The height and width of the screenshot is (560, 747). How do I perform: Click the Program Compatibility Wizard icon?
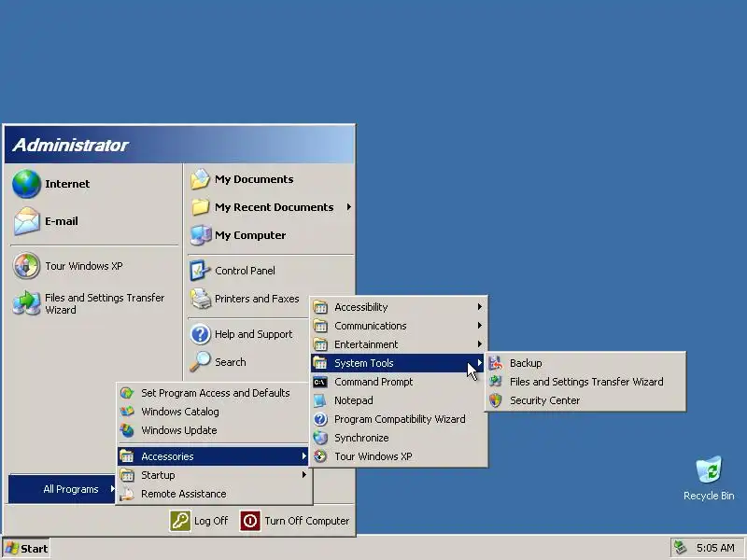pyautogui.click(x=320, y=419)
